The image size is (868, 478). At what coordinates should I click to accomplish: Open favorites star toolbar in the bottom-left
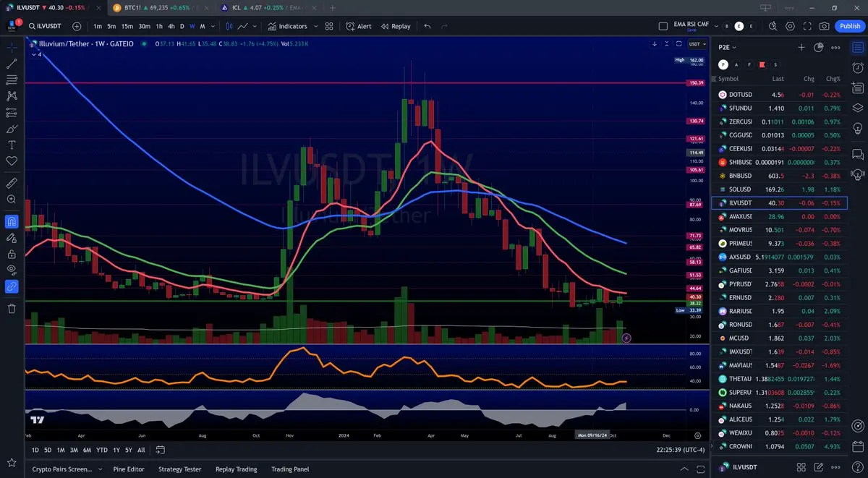tap(12, 462)
